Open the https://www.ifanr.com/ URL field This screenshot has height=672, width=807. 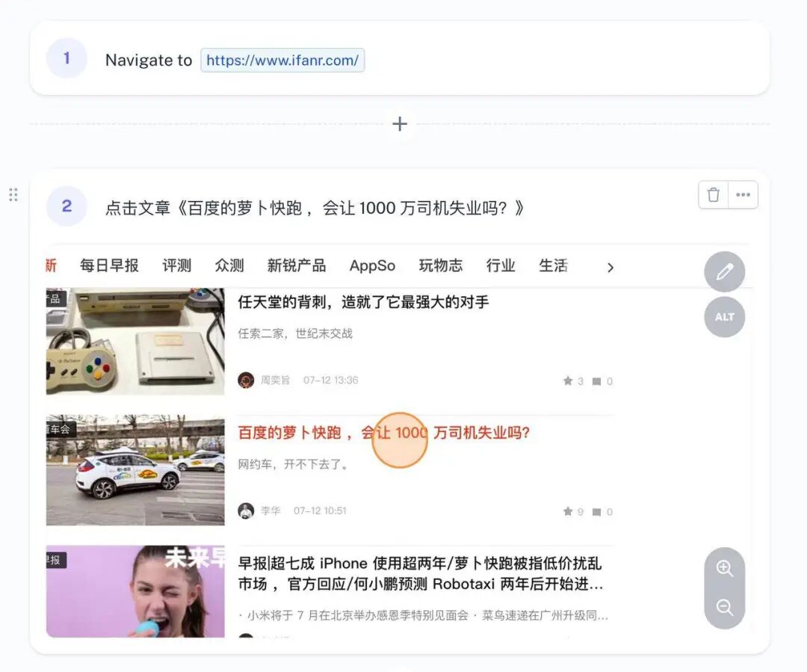282,61
